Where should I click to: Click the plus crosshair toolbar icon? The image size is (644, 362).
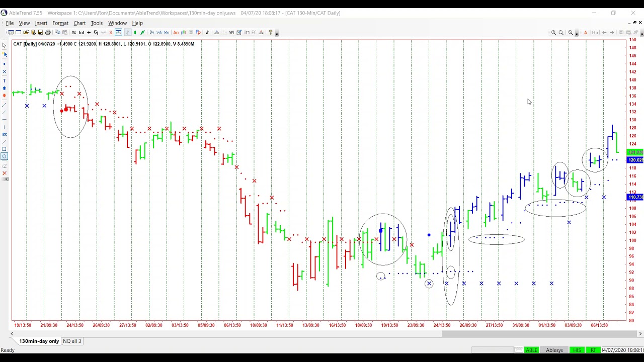pyautogui.click(x=89, y=33)
